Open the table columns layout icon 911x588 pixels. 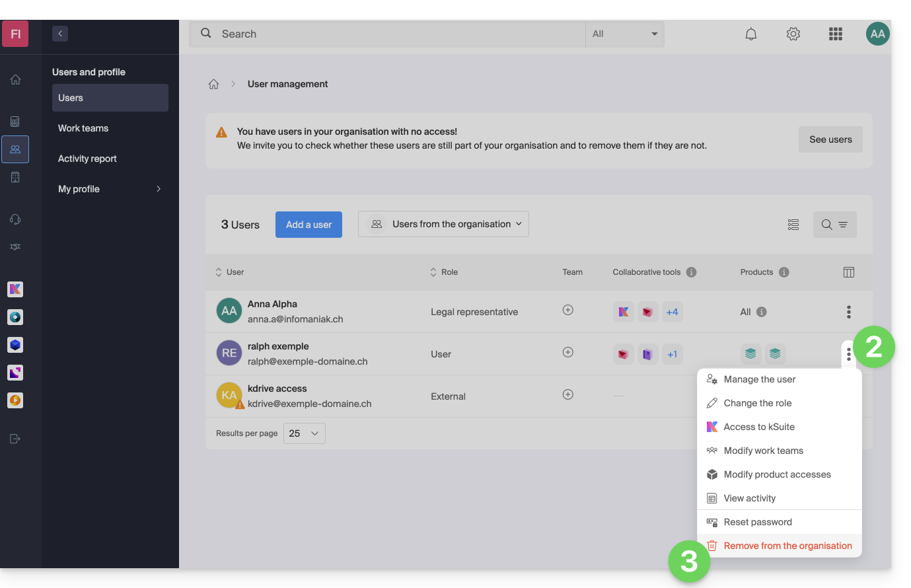849,272
